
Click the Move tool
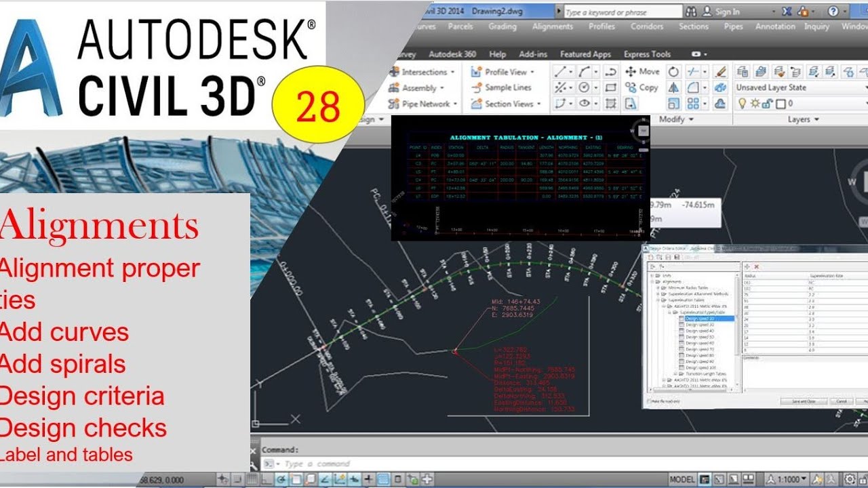(x=642, y=72)
